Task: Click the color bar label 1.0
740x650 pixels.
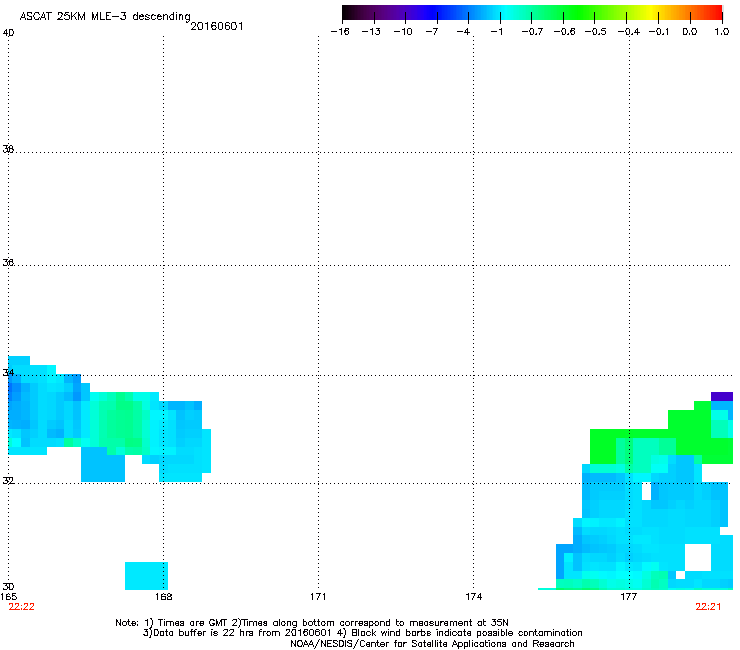Action: (722, 32)
